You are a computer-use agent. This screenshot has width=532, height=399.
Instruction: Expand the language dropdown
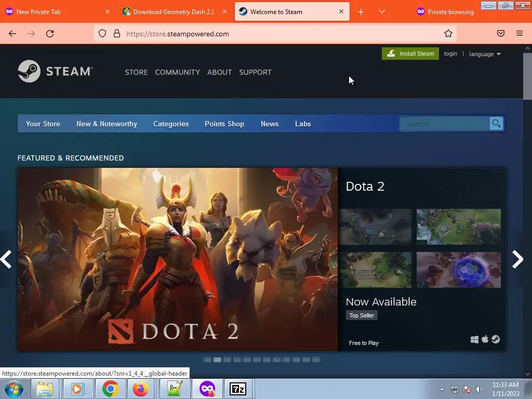click(x=485, y=54)
